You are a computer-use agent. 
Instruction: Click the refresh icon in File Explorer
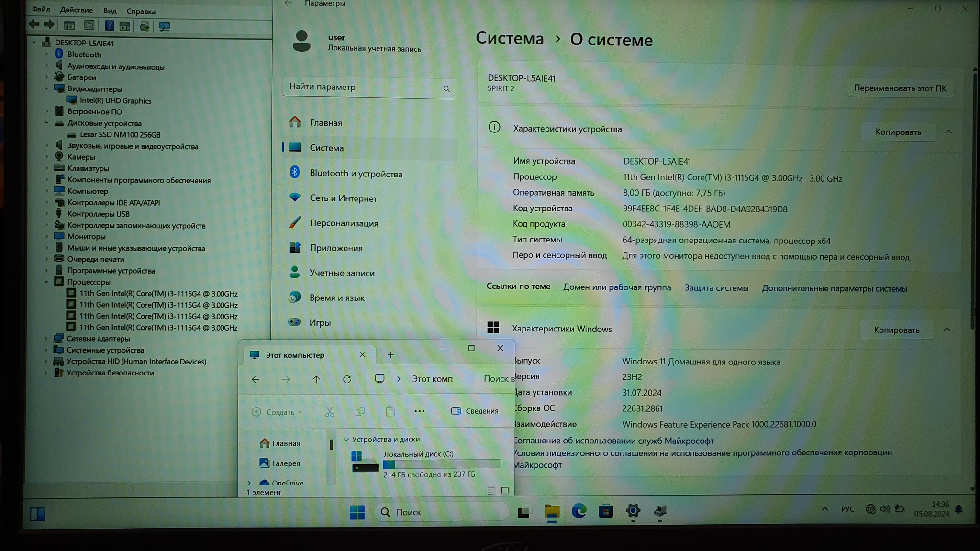click(x=347, y=379)
